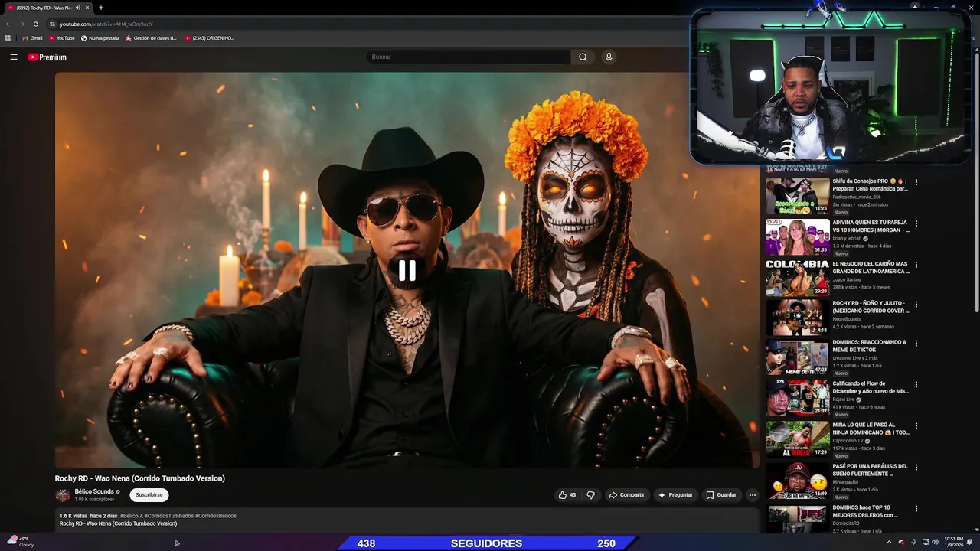Open DOMIDIOS hace TOP 10 video thumbnail
This screenshot has width=980, height=551.
[797, 518]
